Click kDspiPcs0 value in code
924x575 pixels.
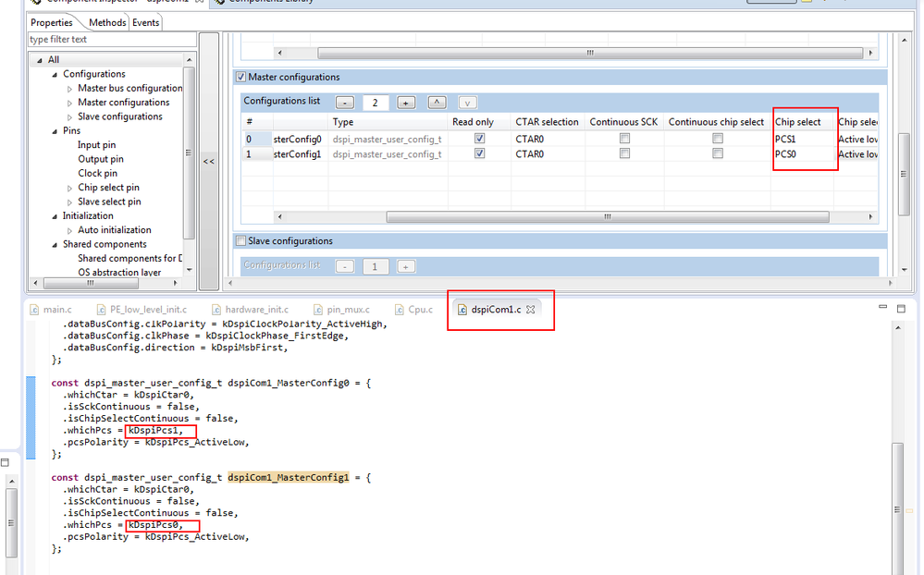[x=156, y=525]
